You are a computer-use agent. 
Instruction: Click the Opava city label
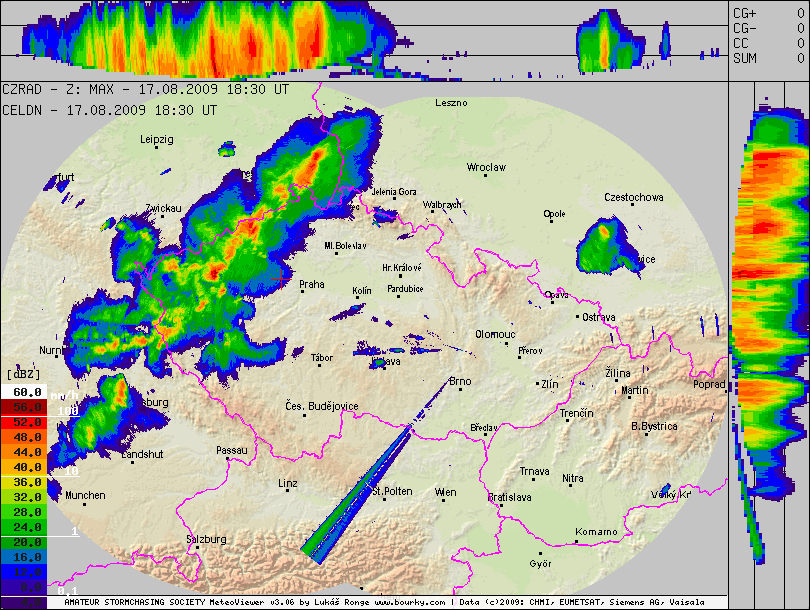point(557,295)
